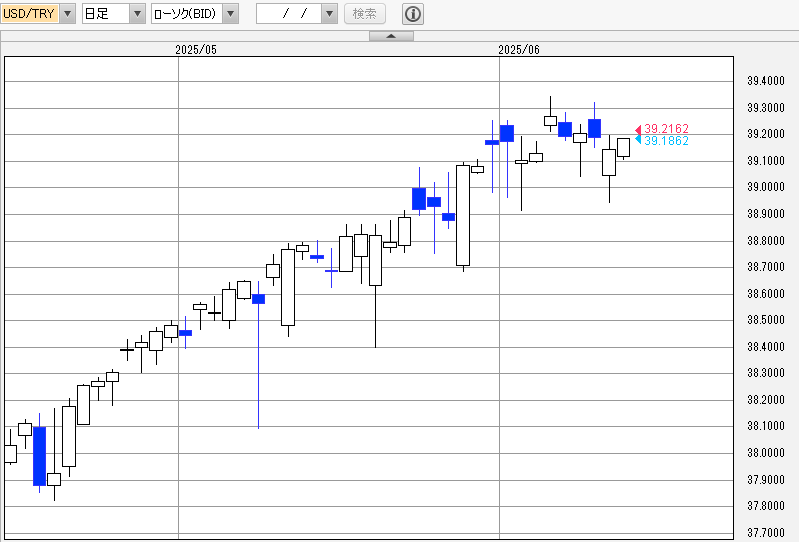Screen dimensions: 799x542
Task: Click the 38.0000 price axis label
Action: coord(766,453)
